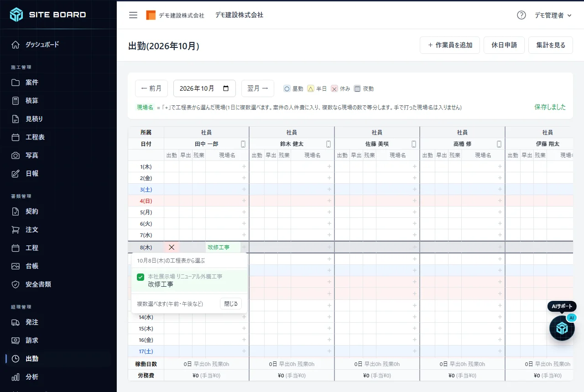Image resolution: width=584 pixels, height=392 pixels.
Task: Go to next month with 翌月 →
Action: point(258,88)
